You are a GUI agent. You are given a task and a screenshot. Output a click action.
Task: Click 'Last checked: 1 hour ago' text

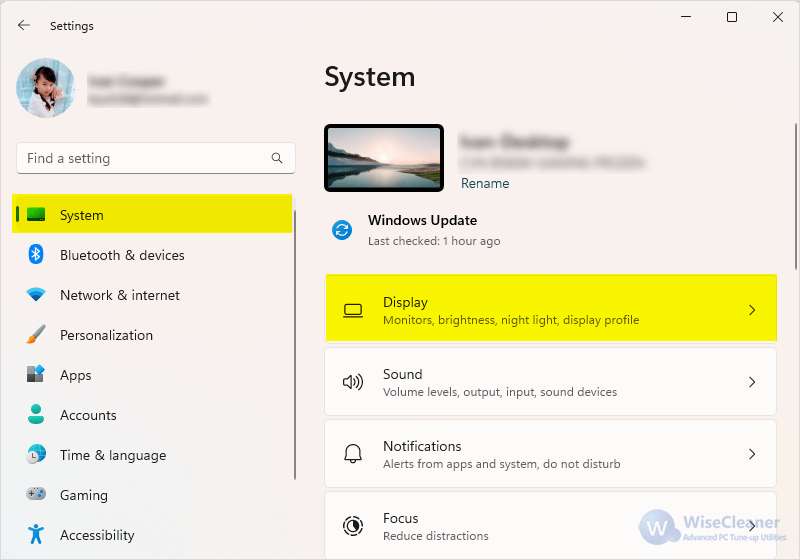434,241
